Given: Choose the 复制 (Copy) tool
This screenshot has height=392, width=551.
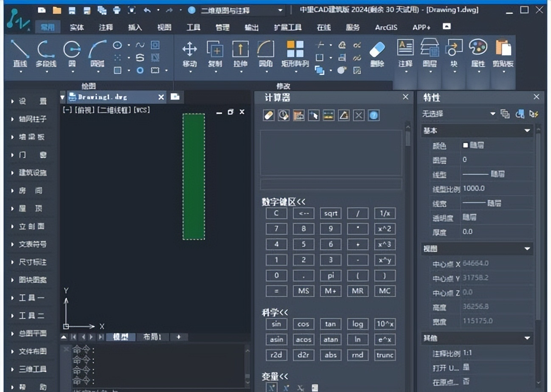Looking at the screenshot, I should (215, 50).
